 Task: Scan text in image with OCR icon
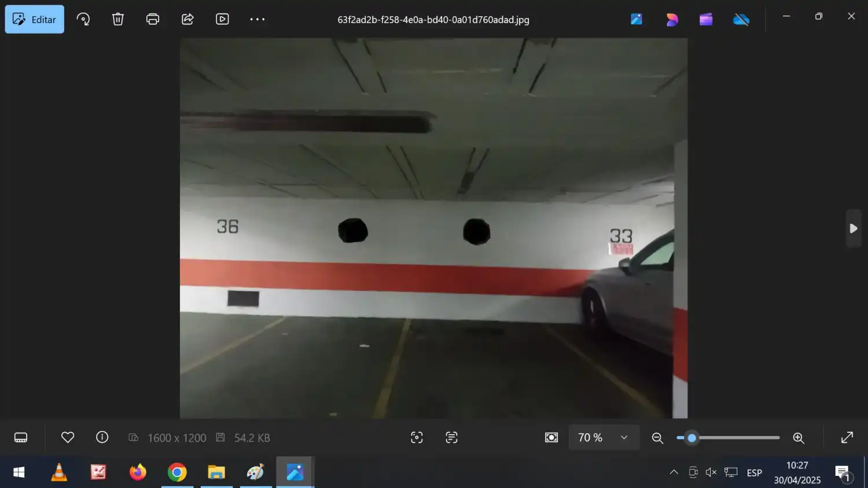[x=451, y=438]
